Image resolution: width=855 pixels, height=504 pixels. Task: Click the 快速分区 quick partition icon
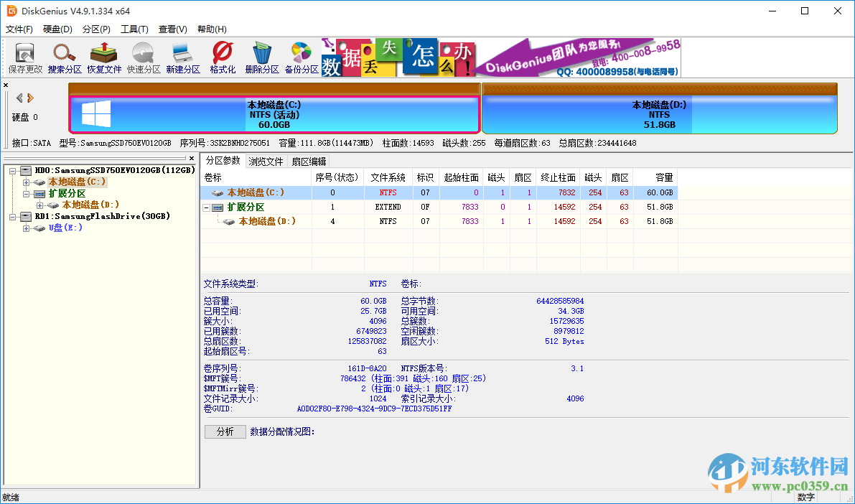click(143, 57)
